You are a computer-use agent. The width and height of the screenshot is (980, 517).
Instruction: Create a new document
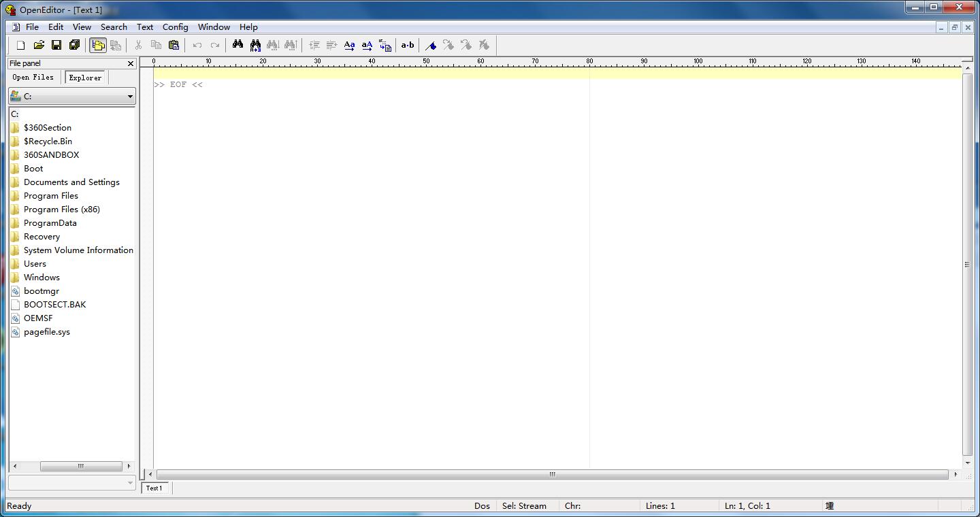tap(20, 45)
